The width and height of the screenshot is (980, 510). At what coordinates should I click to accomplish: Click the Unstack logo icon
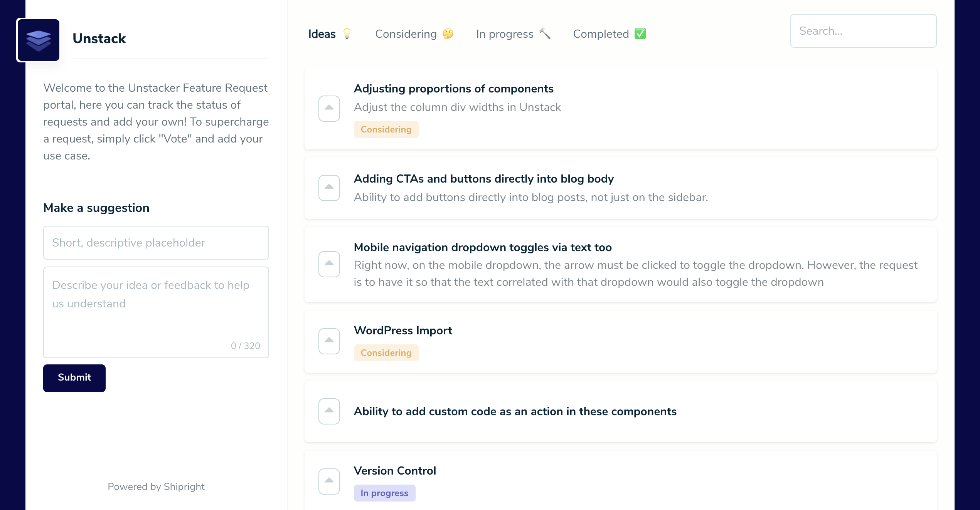[x=38, y=39]
